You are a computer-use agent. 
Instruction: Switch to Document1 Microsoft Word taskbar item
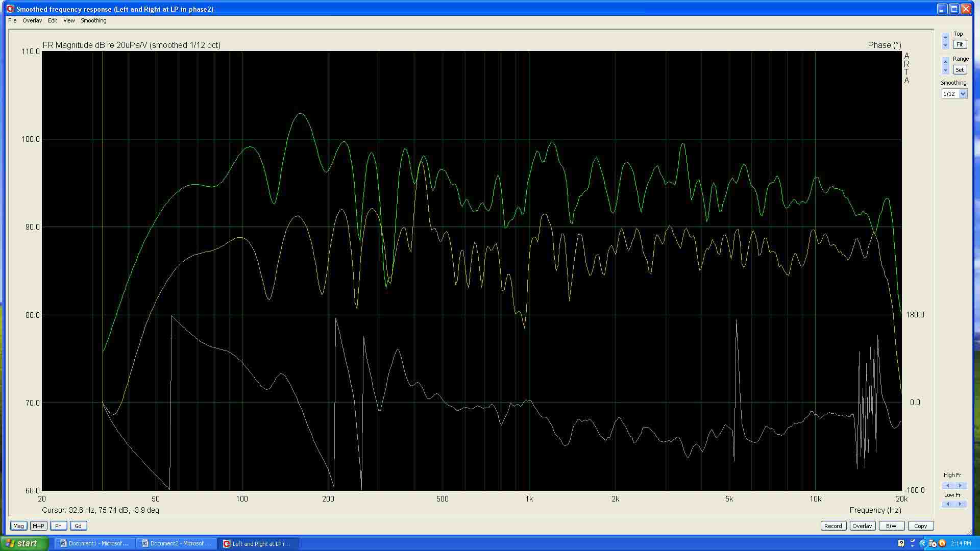94,543
